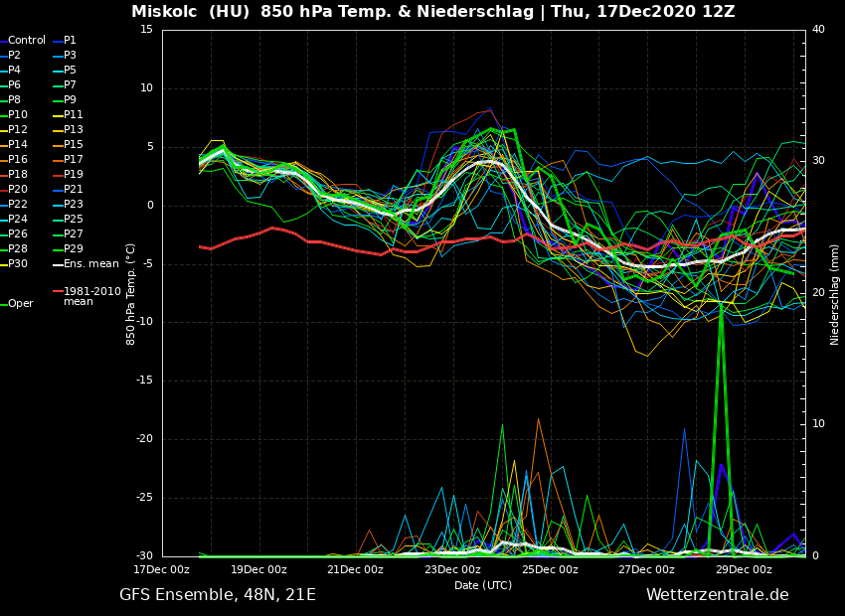Click the Wetterzentrale.de text

point(717,595)
